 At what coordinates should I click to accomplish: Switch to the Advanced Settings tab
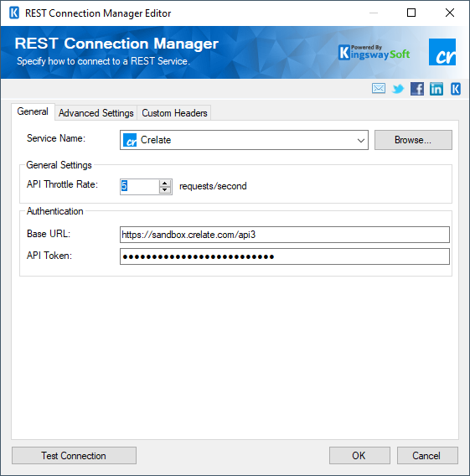point(96,113)
